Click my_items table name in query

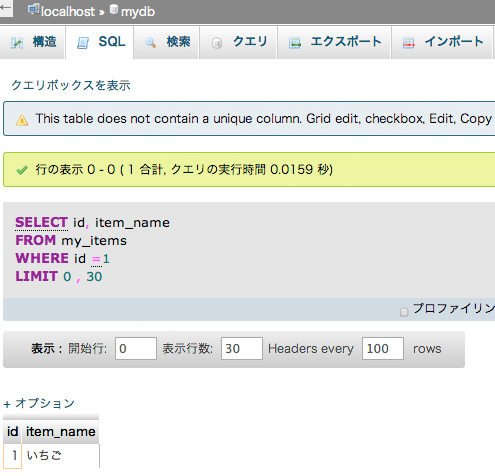tap(94, 241)
